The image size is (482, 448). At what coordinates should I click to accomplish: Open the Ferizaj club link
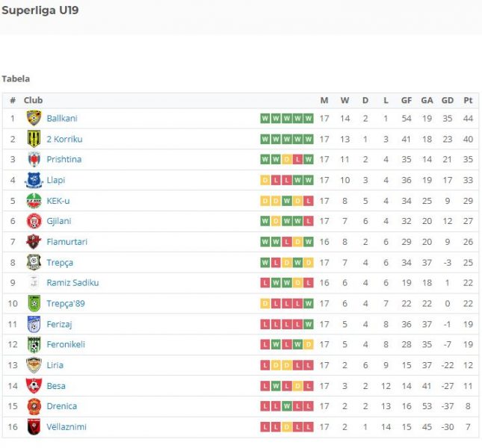59,324
